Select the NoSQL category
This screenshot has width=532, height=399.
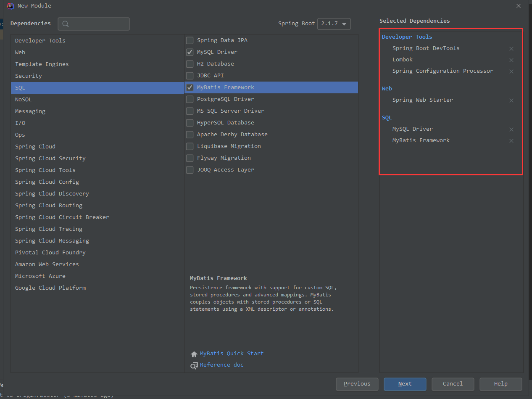coord(97,100)
